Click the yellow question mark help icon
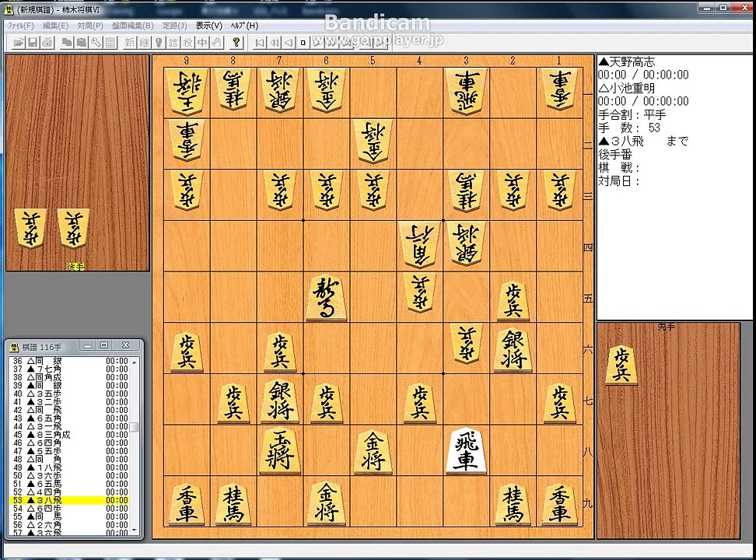This screenshot has height=560, width=756. (236, 43)
